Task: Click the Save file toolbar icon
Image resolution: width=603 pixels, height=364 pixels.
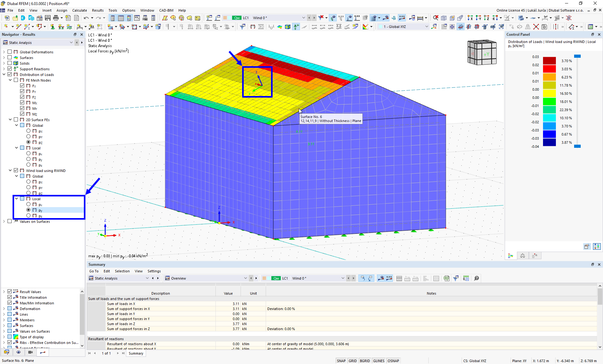Action: pos(48,18)
